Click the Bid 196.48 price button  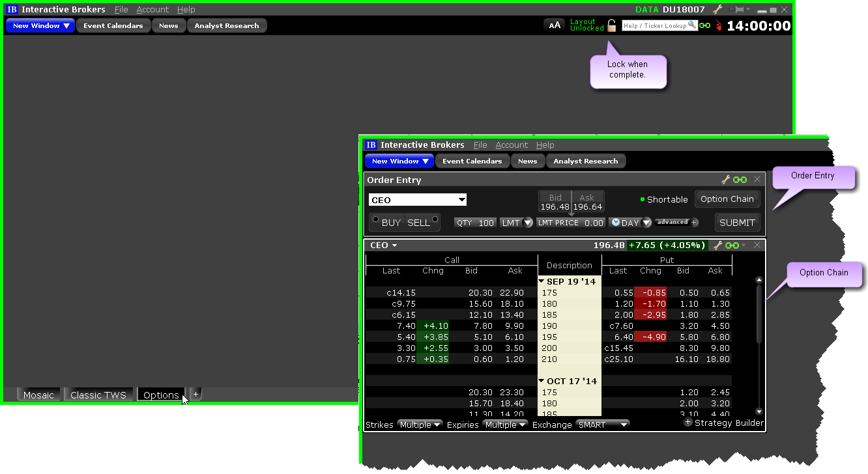pyautogui.click(x=555, y=202)
